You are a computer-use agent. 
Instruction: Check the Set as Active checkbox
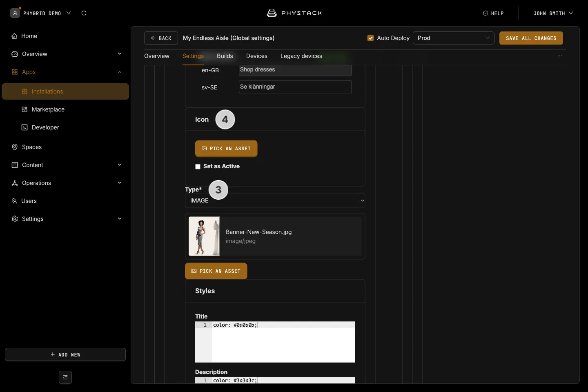(198, 167)
